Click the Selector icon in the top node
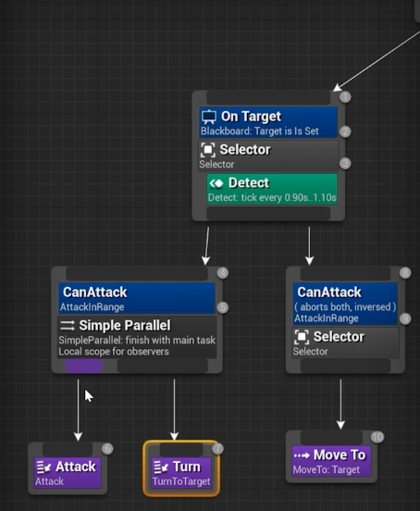The width and height of the screenshot is (420, 511). pyautogui.click(x=208, y=150)
